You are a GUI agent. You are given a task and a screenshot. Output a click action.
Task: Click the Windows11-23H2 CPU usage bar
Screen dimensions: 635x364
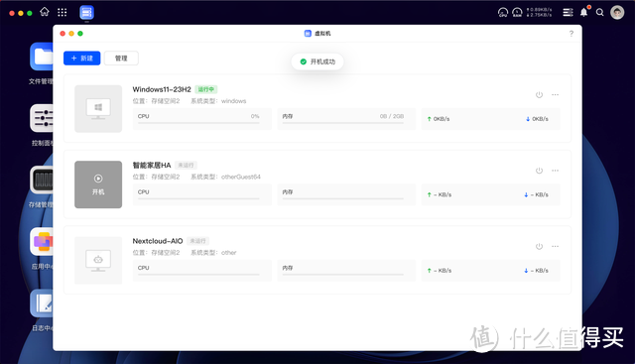[x=198, y=123]
